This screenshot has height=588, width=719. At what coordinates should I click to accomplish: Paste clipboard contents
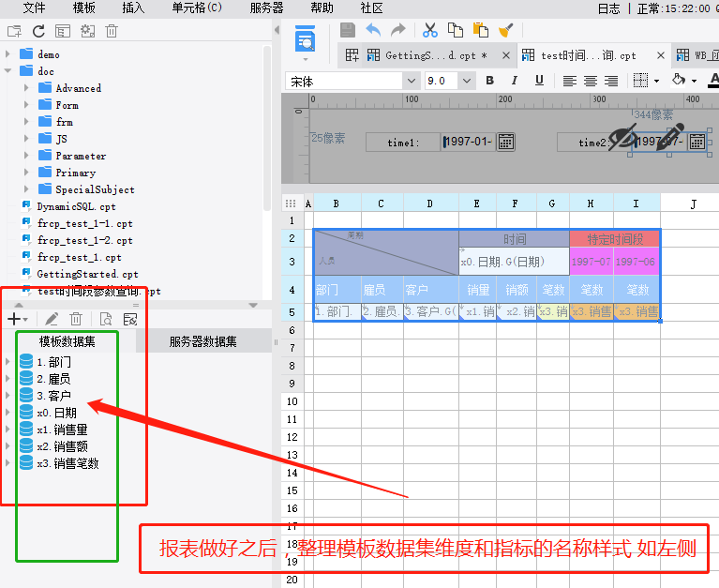click(480, 30)
